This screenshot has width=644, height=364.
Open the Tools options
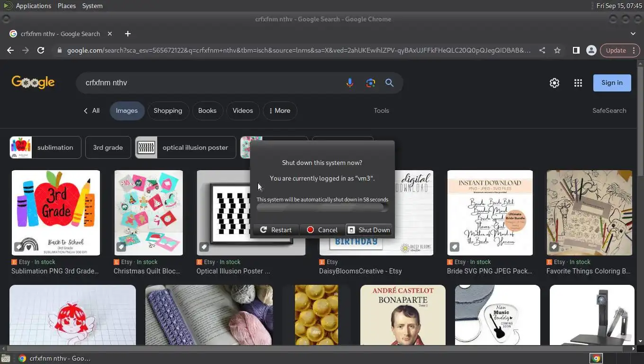coord(381,110)
